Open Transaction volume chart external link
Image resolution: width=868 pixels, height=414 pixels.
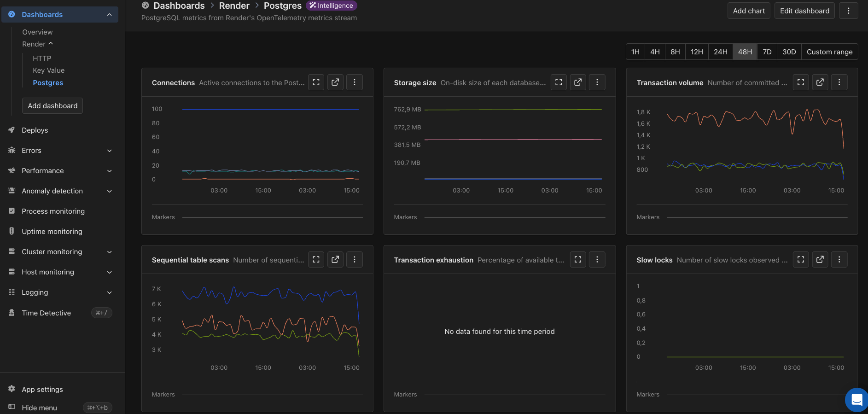(x=820, y=82)
